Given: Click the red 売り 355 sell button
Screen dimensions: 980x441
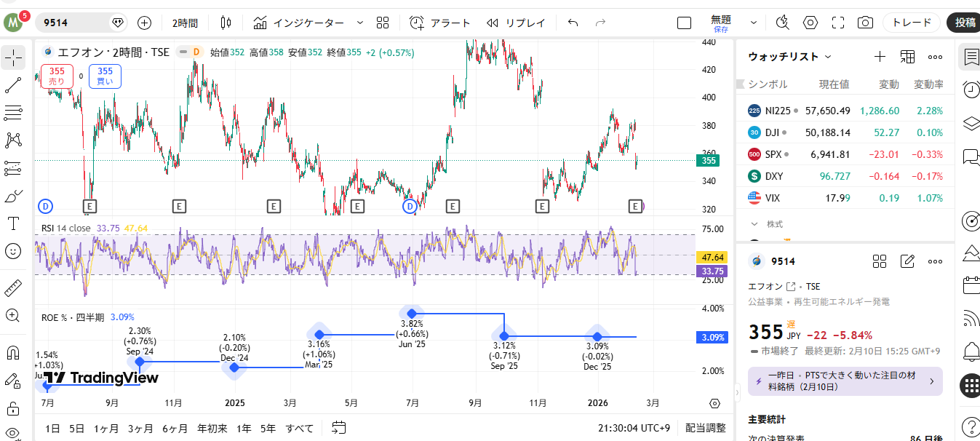Looking at the screenshot, I should pyautogui.click(x=57, y=76).
